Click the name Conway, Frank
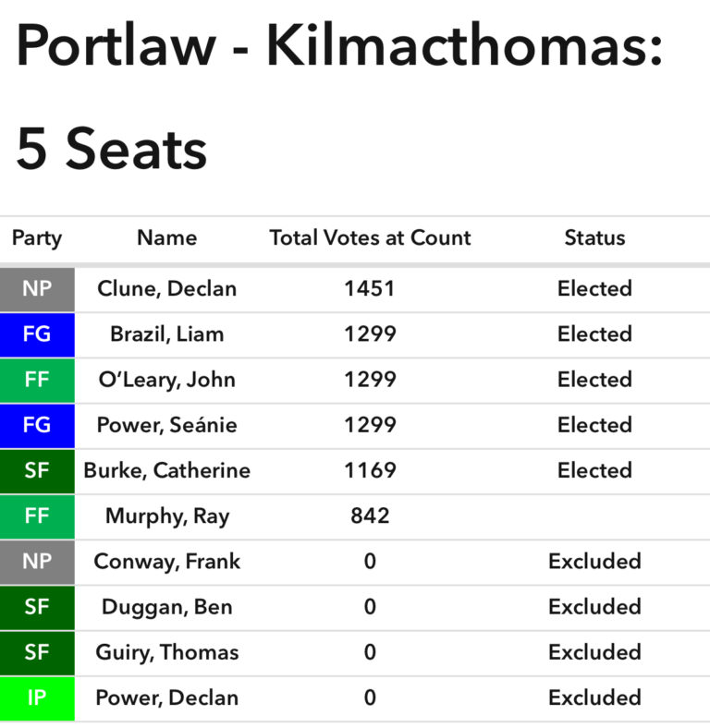 pyautogui.click(x=166, y=562)
